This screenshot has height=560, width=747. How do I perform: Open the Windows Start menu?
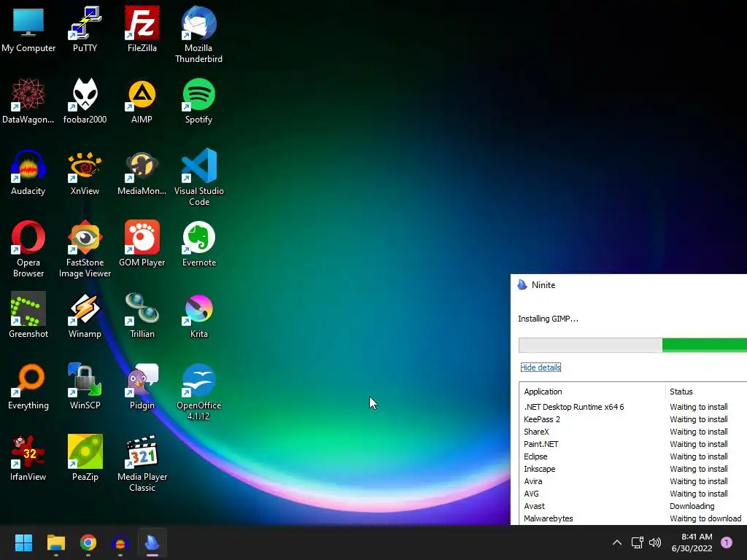23,542
